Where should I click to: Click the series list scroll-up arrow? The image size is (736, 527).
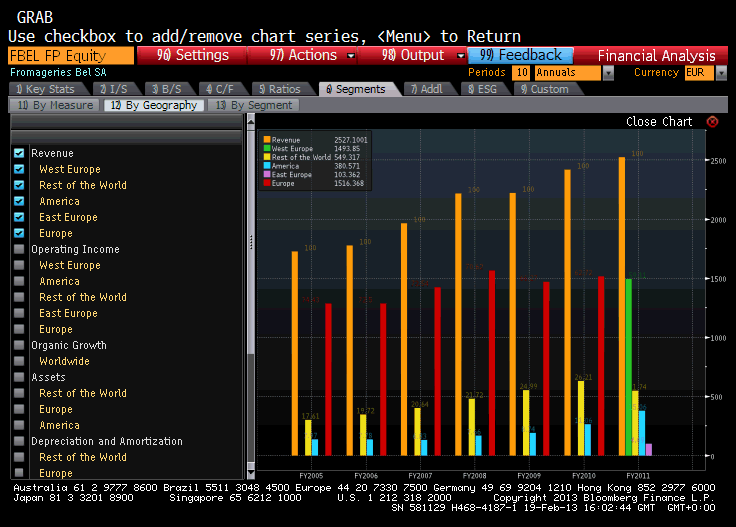[250, 121]
